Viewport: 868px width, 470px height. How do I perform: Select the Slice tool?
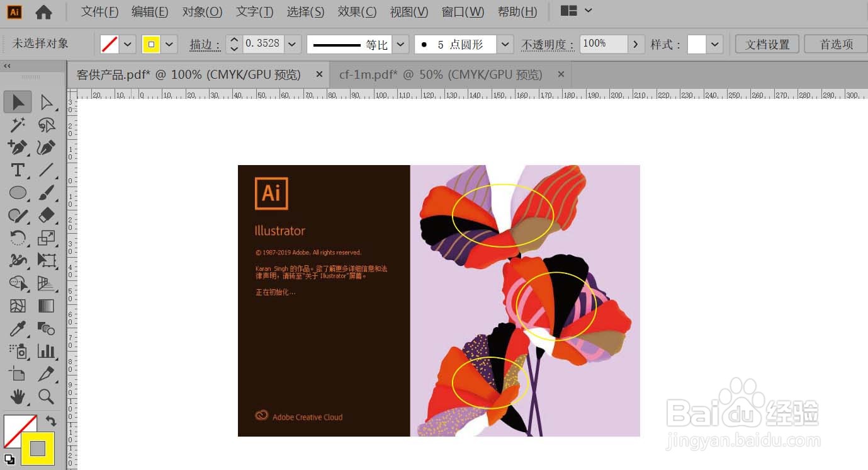47,374
